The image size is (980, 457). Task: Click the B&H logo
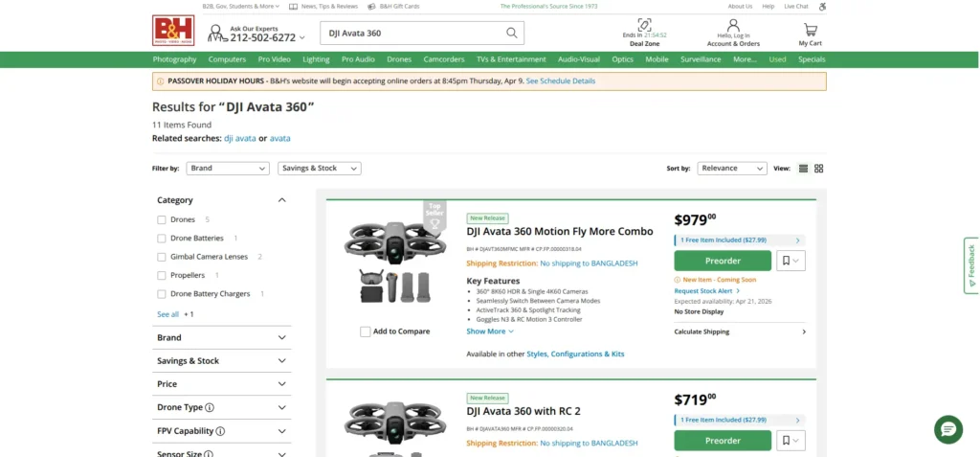coord(173,31)
